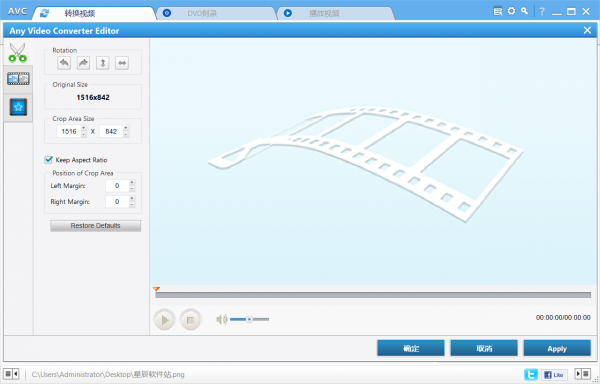Open the scissors crop tab
Viewport: 600px width, 384px height.
click(18, 53)
